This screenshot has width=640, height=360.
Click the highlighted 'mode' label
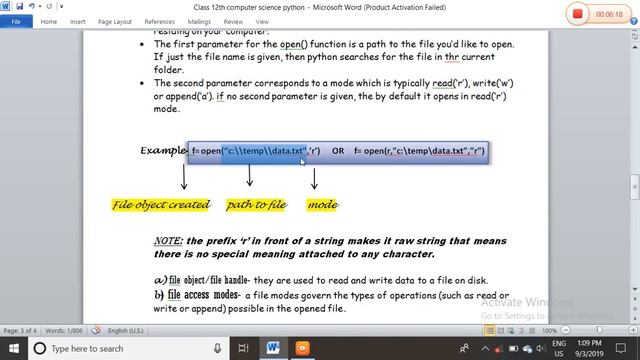pyautogui.click(x=322, y=205)
